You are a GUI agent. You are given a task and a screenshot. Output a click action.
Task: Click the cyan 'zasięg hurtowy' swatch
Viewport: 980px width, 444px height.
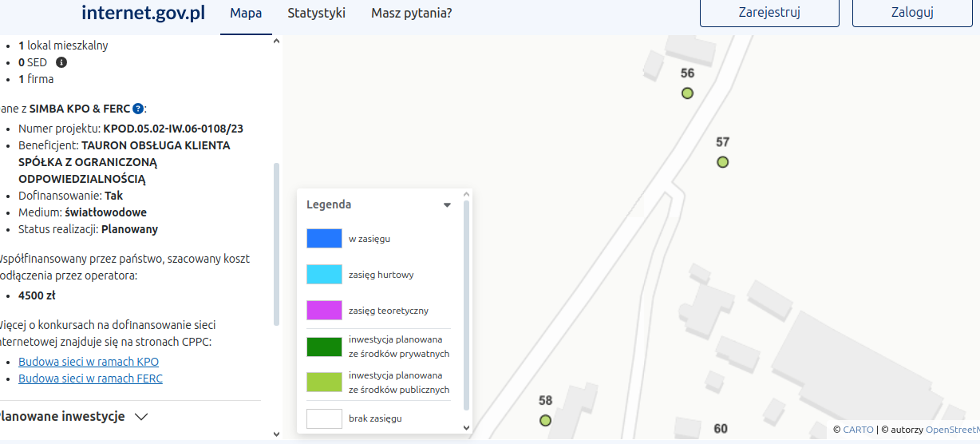click(x=324, y=275)
